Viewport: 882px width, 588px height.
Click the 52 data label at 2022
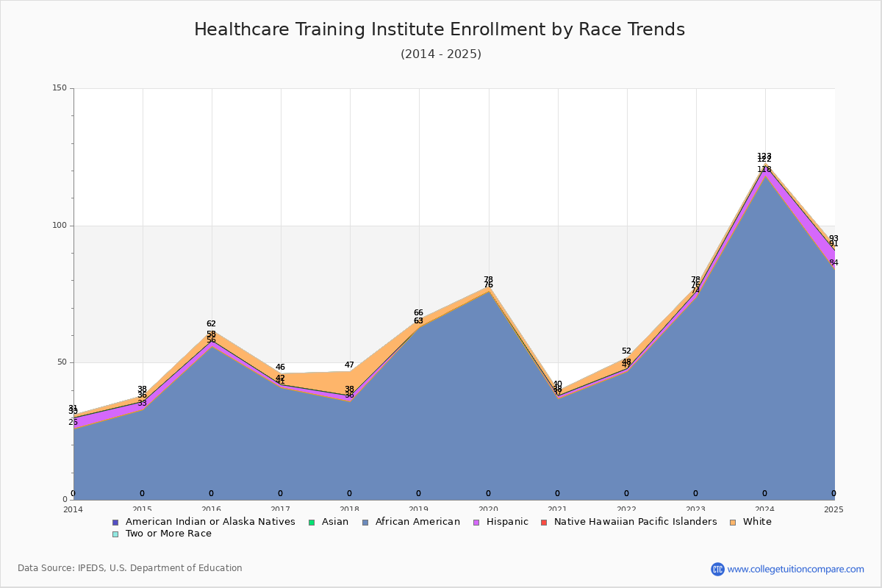626,351
